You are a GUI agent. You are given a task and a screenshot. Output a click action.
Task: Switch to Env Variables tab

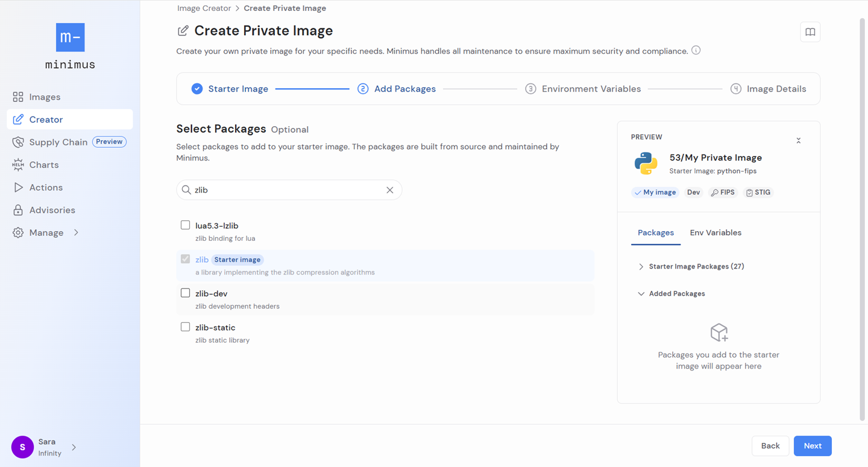[715, 233]
